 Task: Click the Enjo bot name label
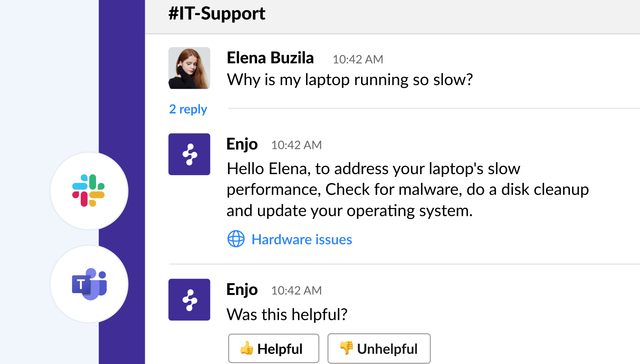pos(242,144)
